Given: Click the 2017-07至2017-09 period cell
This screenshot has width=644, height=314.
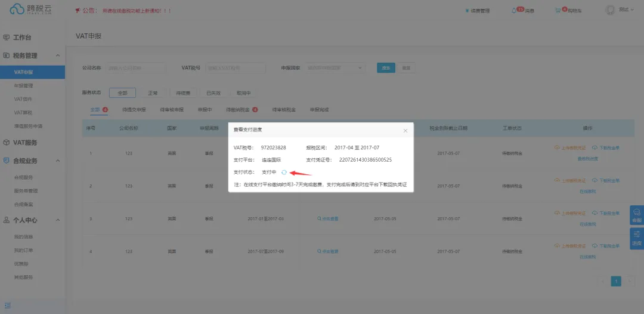Looking at the screenshot, I should pyautogui.click(x=266, y=251).
